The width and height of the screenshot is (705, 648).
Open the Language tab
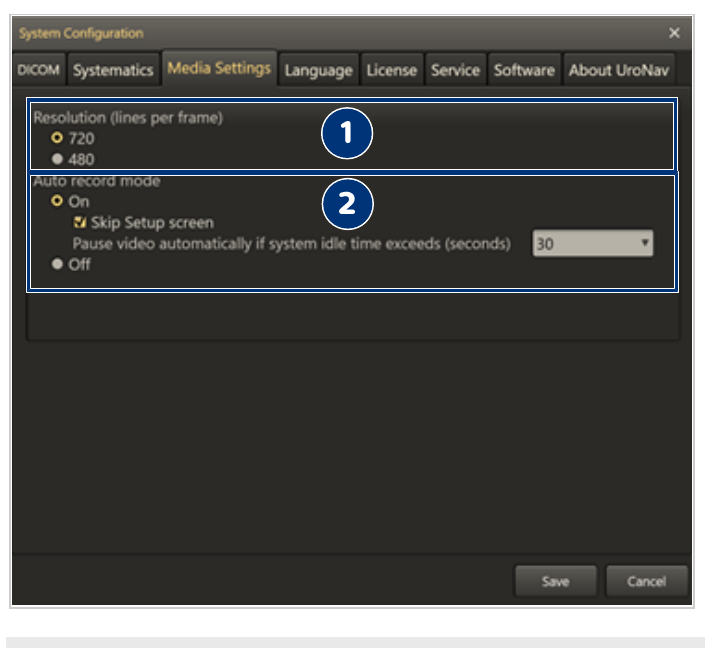[318, 70]
